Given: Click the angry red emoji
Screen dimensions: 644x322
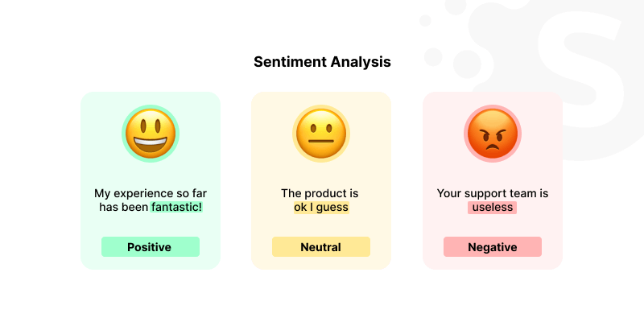Looking at the screenshot, I should pyautogui.click(x=493, y=134).
